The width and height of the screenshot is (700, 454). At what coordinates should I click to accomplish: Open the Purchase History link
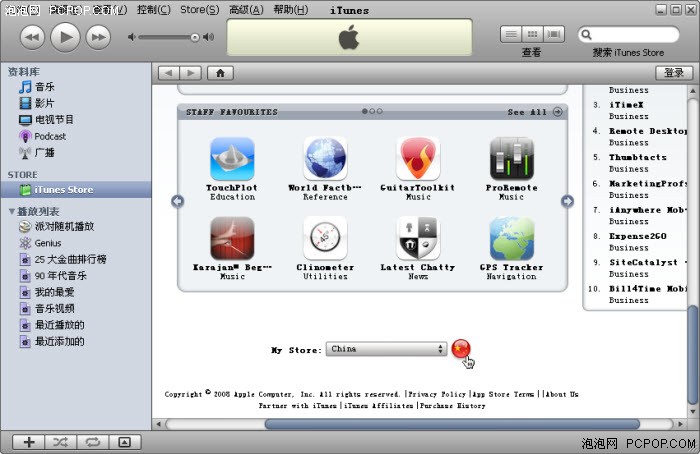pyautogui.click(x=452, y=406)
